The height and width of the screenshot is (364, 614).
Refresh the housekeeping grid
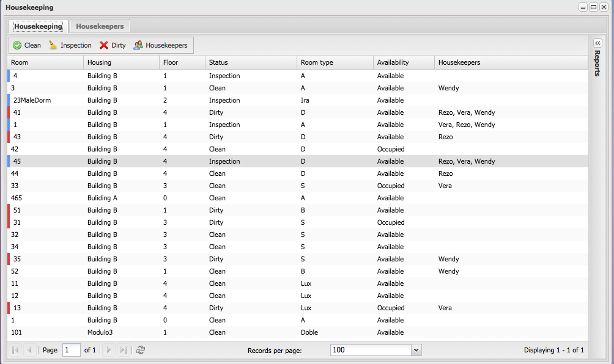[x=141, y=350]
